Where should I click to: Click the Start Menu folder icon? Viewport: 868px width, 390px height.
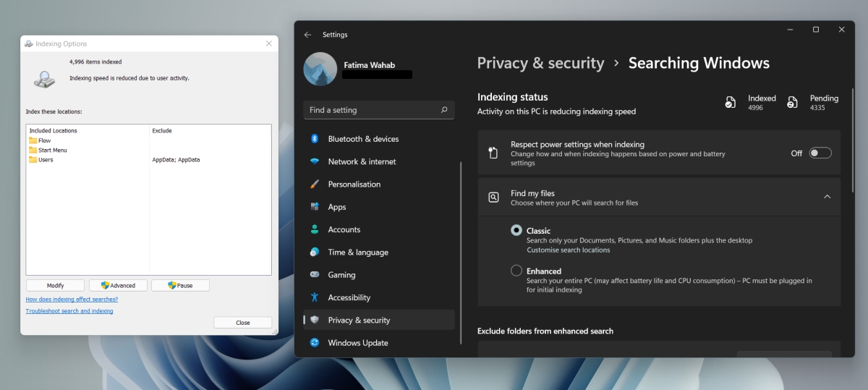click(x=33, y=150)
